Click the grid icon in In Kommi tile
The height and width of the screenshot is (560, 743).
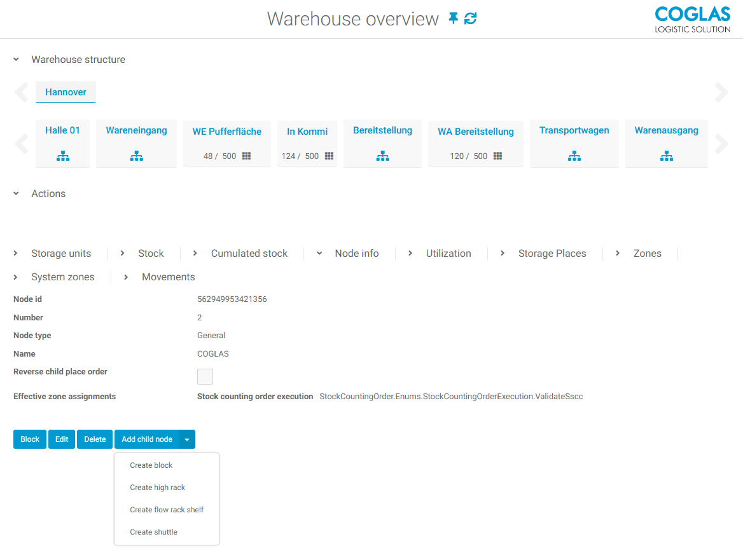pos(329,156)
